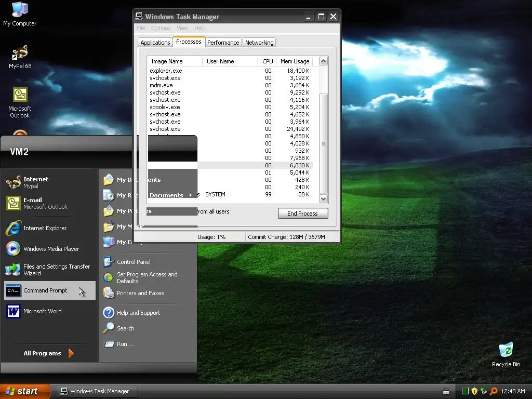Screen dimensions: 532x399
Task: Click My Recent Documents clock icon
Action: [x=109, y=195]
